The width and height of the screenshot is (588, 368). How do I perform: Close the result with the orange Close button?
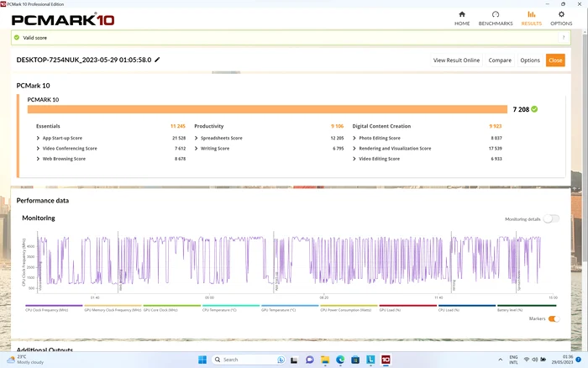555,60
